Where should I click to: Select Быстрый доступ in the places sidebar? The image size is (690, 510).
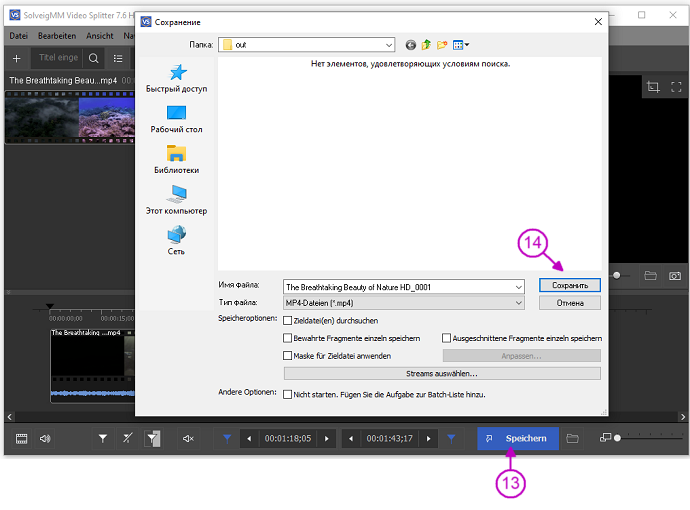176,79
